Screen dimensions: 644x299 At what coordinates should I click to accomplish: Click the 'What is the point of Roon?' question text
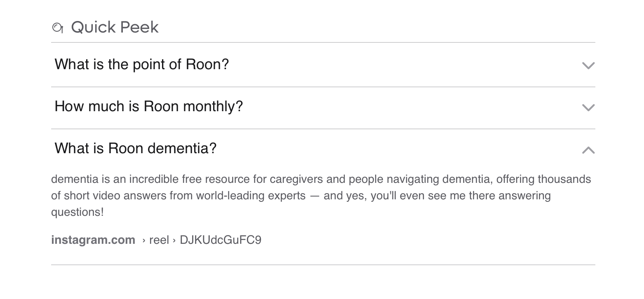pyautogui.click(x=141, y=65)
